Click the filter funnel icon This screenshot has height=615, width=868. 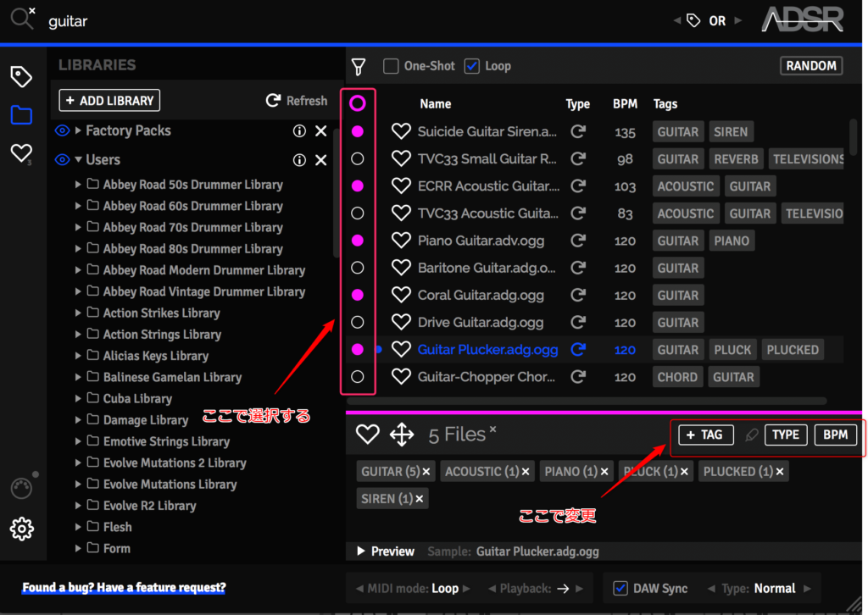tap(359, 66)
